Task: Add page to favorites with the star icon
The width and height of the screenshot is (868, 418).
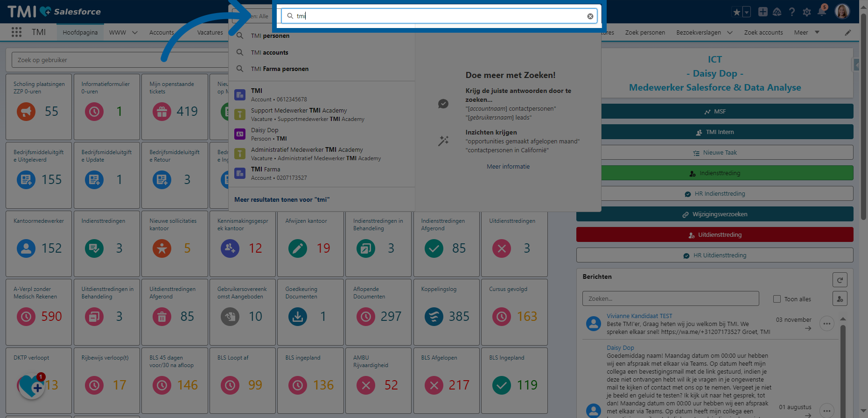Action: (x=736, y=12)
